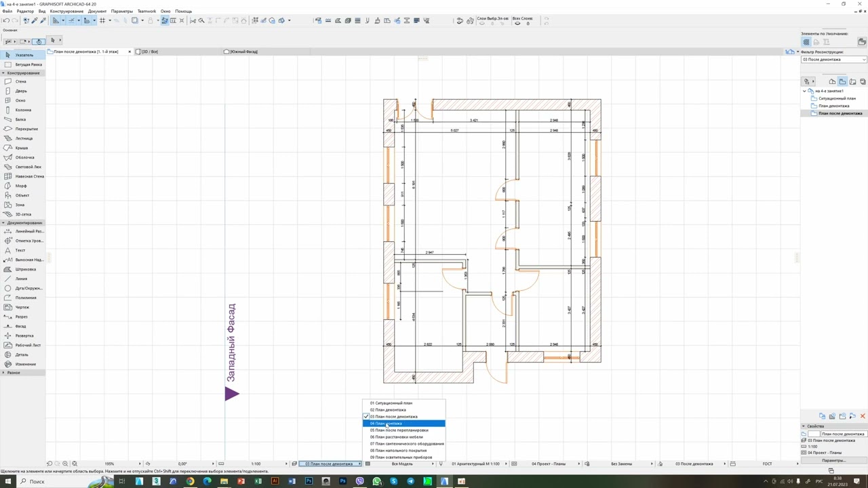Open the renovation filter dropdown in right panel

833,60
